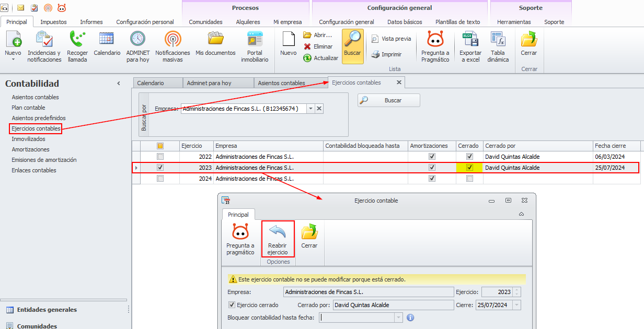
Task: Collapse the dialog ribbon chevron
Action: 521,214
